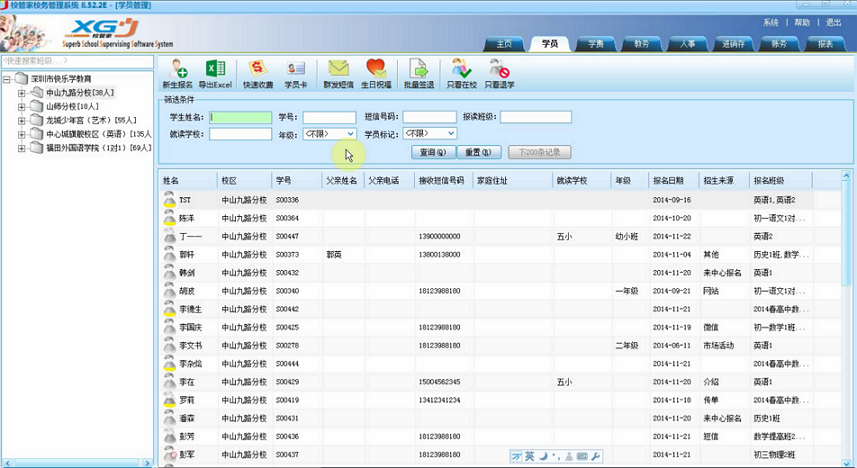
Task: Switch to the 报表 tab
Action: point(825,44)
